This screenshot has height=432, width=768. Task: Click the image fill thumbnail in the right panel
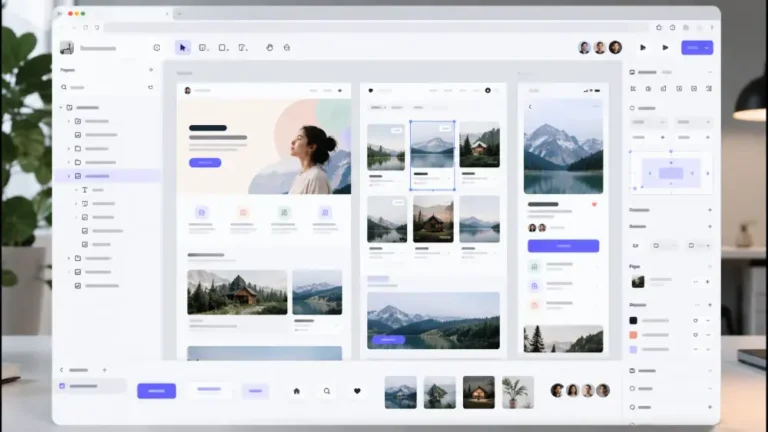(638, 282)
